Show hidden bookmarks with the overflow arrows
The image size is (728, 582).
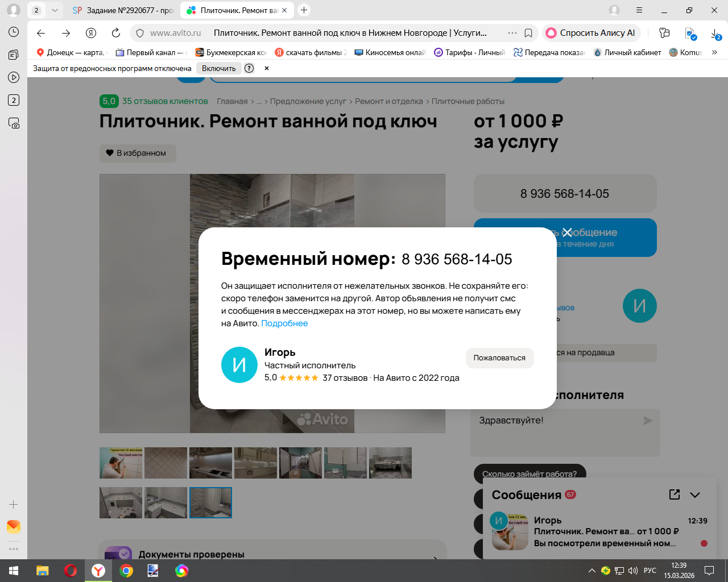click(714, 52)
